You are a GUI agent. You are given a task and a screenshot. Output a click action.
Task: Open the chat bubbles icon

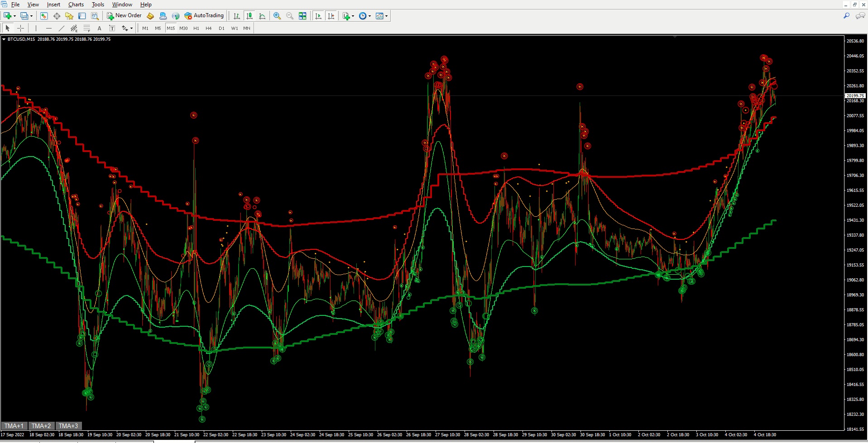point(860,16)
